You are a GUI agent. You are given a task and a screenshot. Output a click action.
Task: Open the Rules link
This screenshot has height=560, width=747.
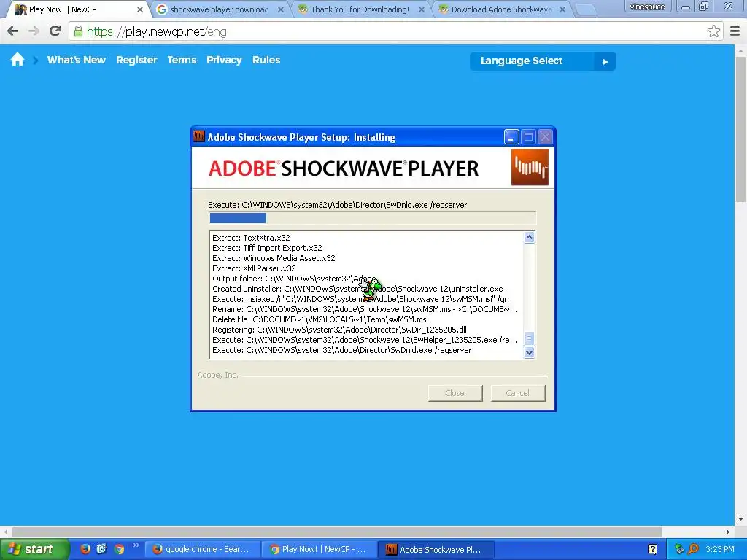point(266,60)
